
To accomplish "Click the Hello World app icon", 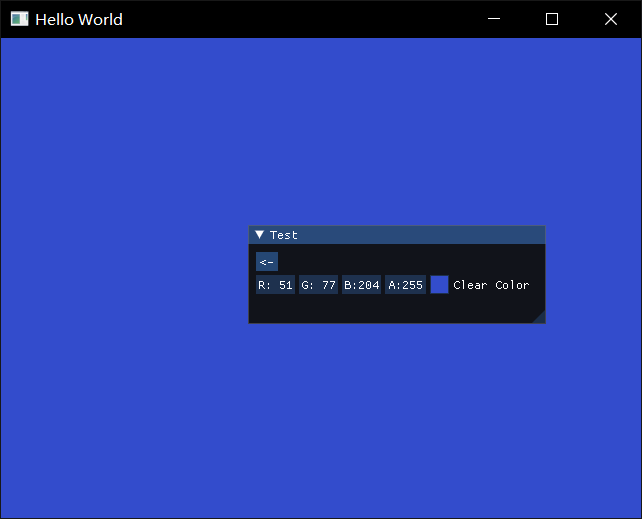I will click(19, 19).
